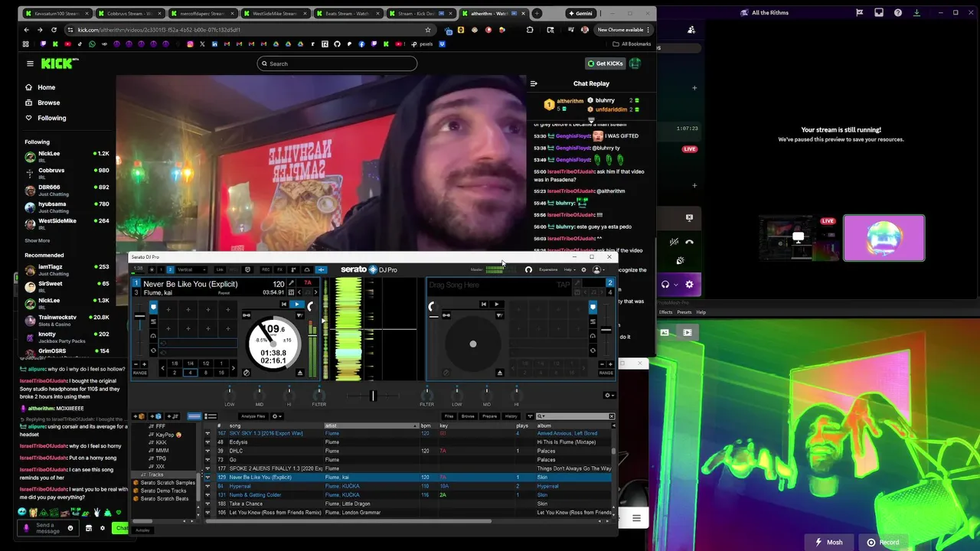Click the Serato headphones icon
Screen dimensions: 980x551
528,269
